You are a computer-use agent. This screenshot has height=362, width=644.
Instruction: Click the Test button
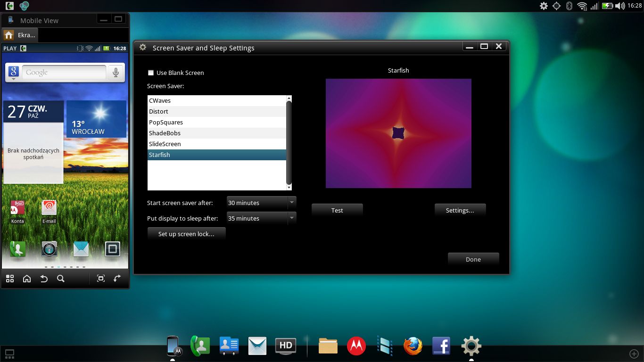[337, 211]
